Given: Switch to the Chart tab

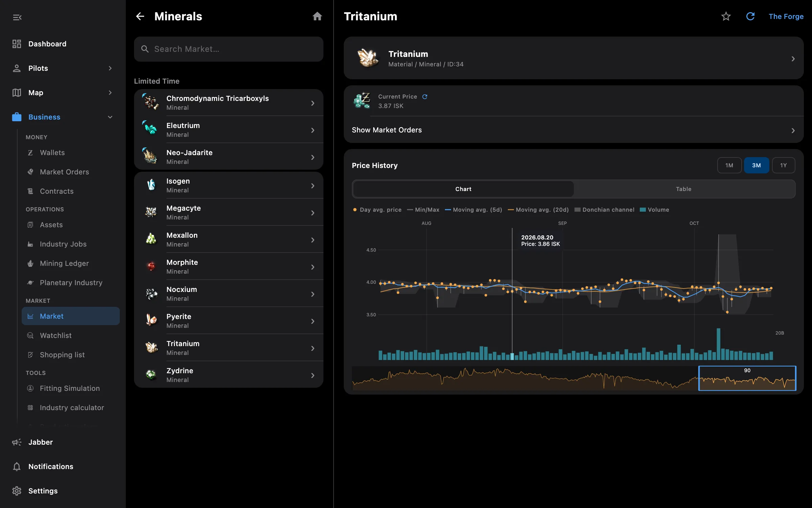Looking at the screenshot, I should (x=463, y=189).
